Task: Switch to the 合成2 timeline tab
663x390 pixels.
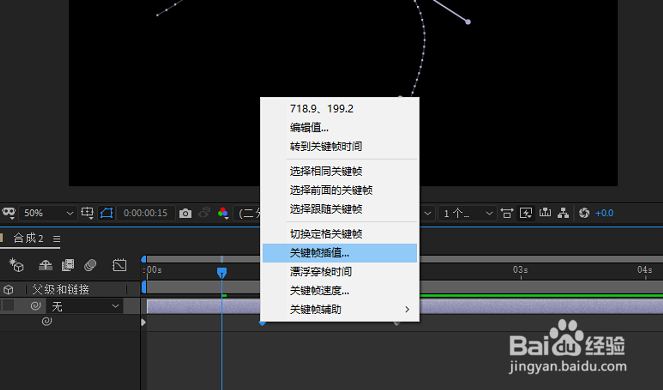Action: click(28, 238)
